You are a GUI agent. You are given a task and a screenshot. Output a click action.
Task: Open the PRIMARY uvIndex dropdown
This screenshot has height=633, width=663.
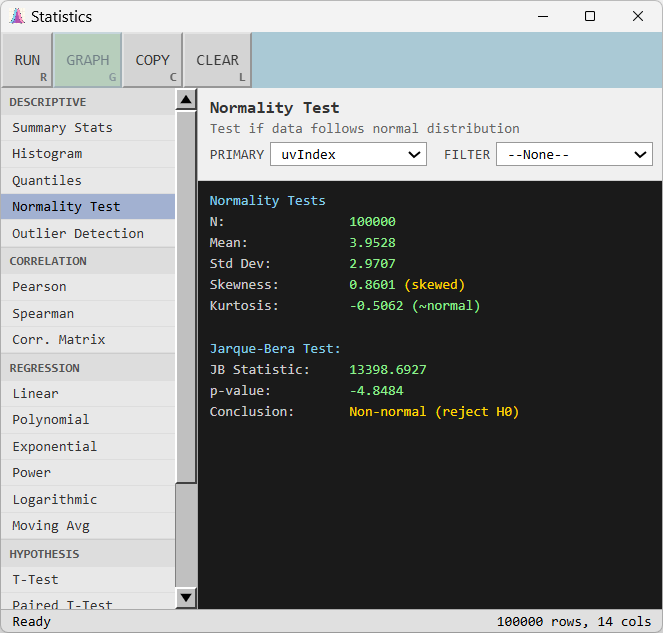348,155
